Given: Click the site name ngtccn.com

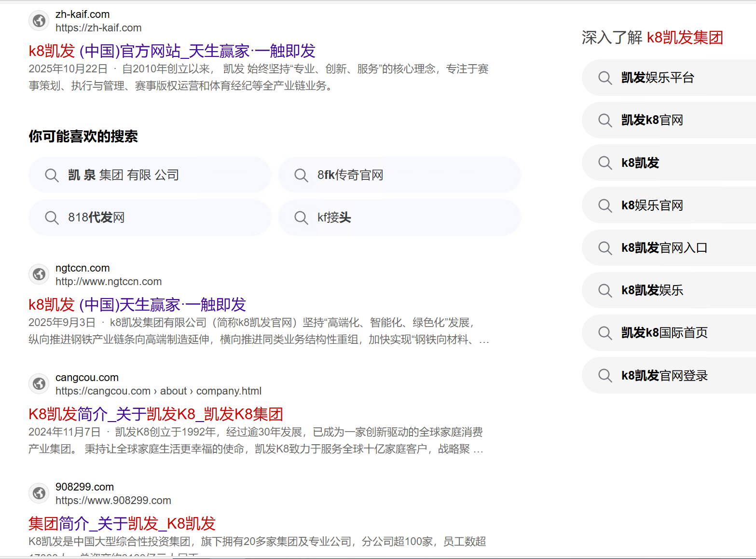Looking at the screenshot, I should coord(82,268).
